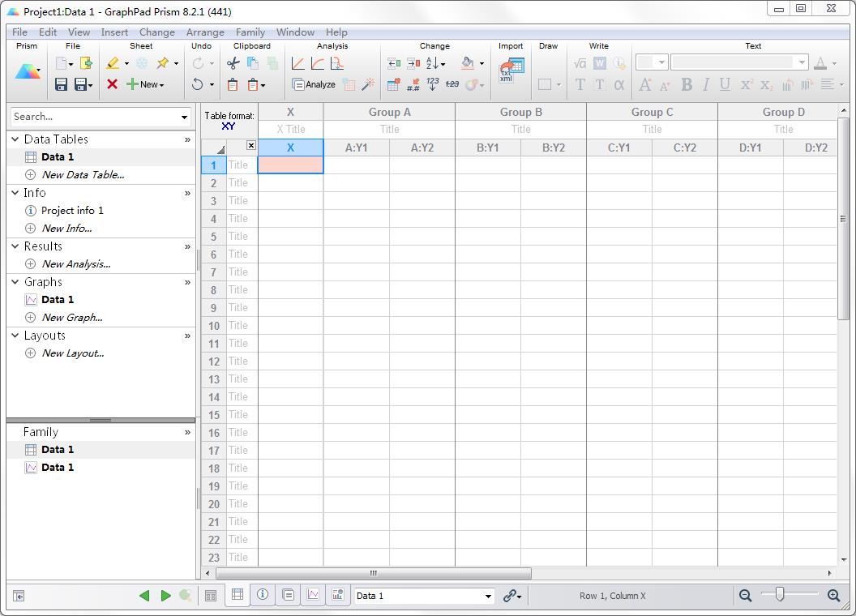Click the highlighter sheet icon
Viewport: 856px width, 616px height.
coord(113,63)
